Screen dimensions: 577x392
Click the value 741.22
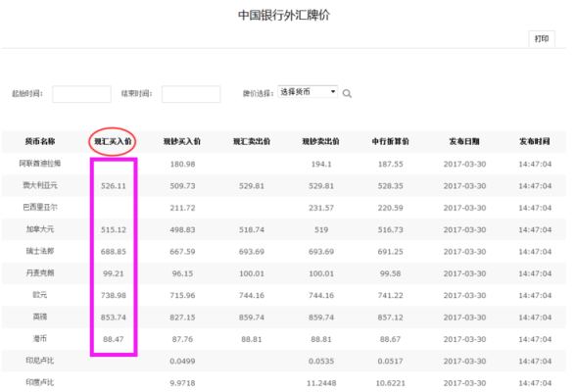coord(391,296)
